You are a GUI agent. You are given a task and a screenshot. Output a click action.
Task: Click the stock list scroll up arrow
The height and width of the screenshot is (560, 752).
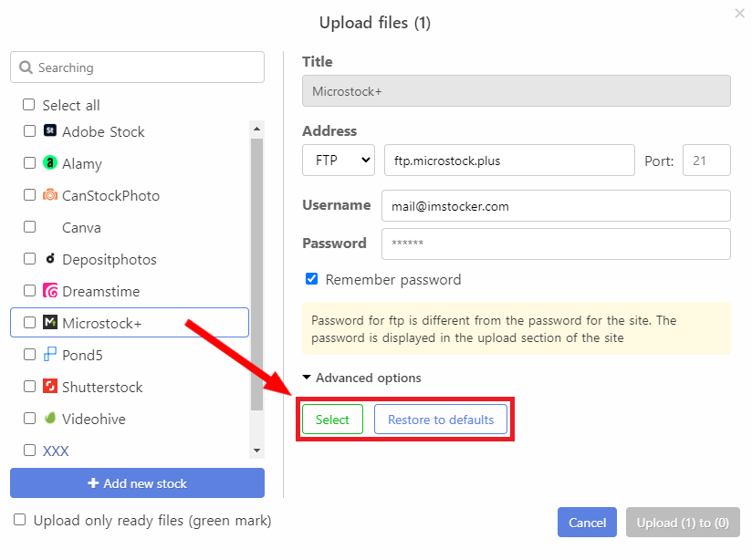click(256, 129)
